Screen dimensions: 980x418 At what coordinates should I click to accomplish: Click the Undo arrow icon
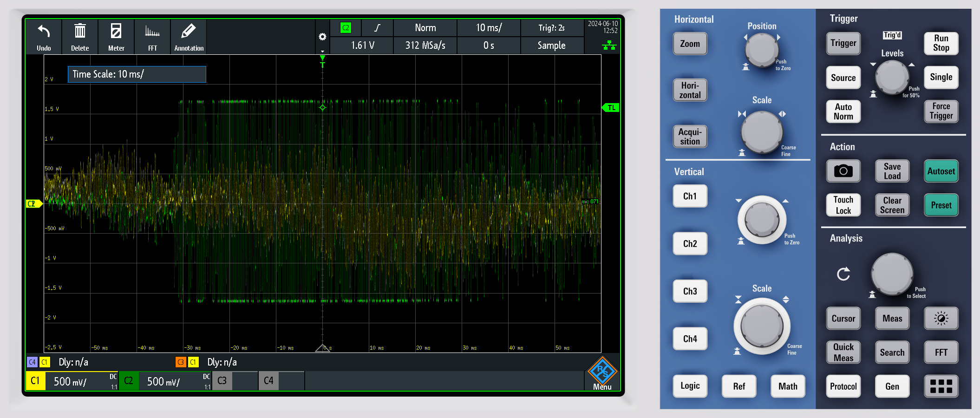pos(44,32)
